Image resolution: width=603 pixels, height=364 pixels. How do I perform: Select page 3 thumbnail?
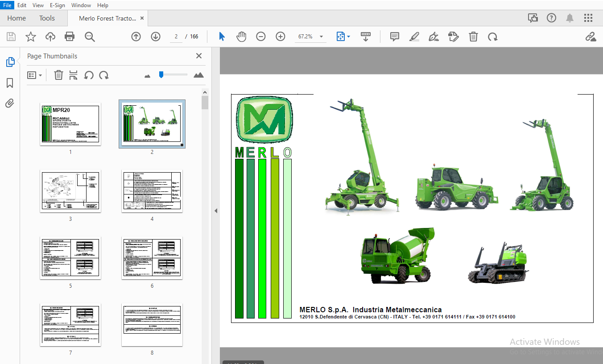[70, 191]
